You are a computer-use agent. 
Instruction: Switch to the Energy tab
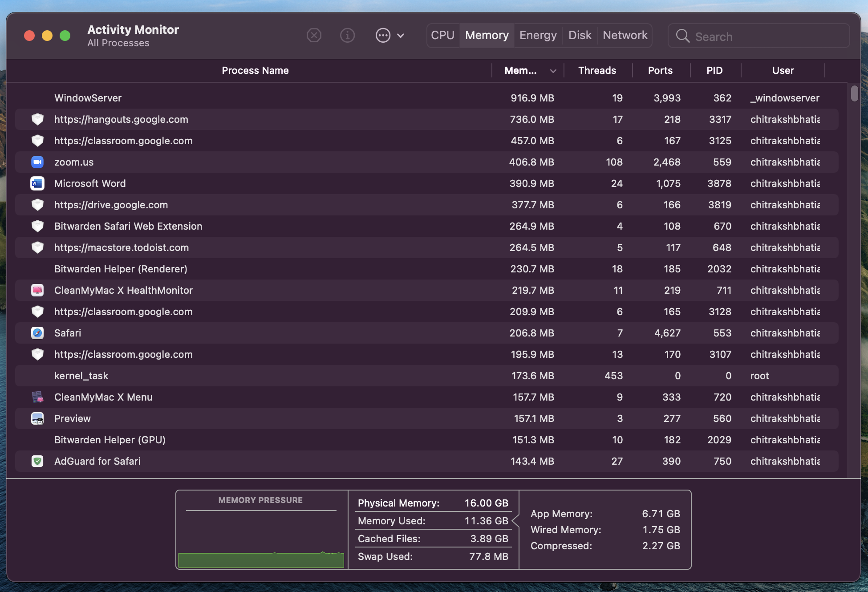[x=538, y=35]
